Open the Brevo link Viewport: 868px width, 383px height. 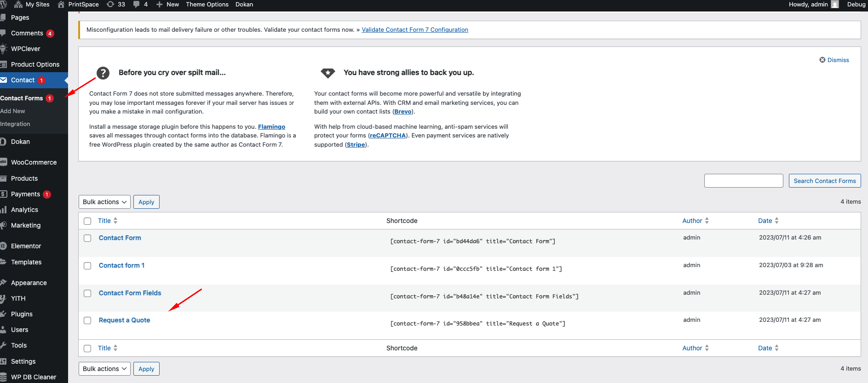point(403,111)
